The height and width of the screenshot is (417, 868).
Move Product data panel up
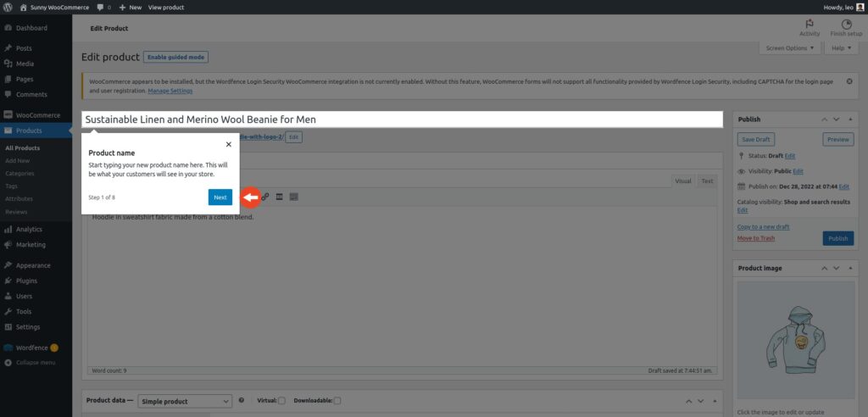coord(688,401)
